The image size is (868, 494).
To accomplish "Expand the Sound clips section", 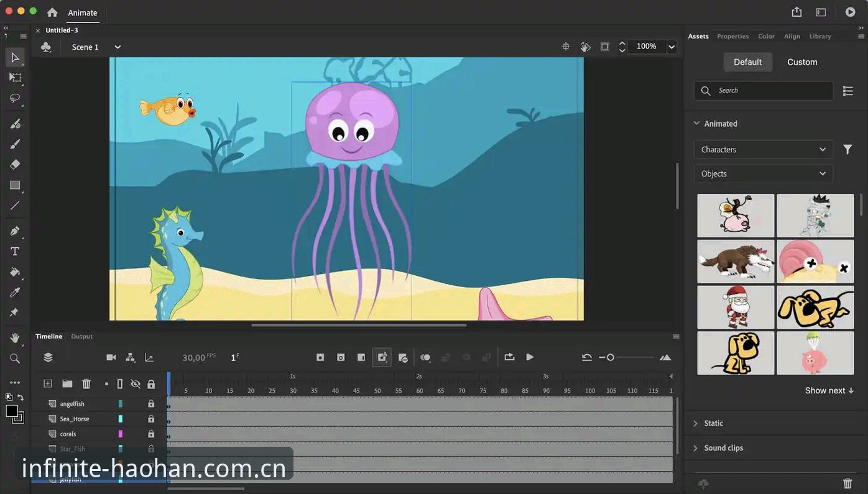I will [x=696, y=448].
